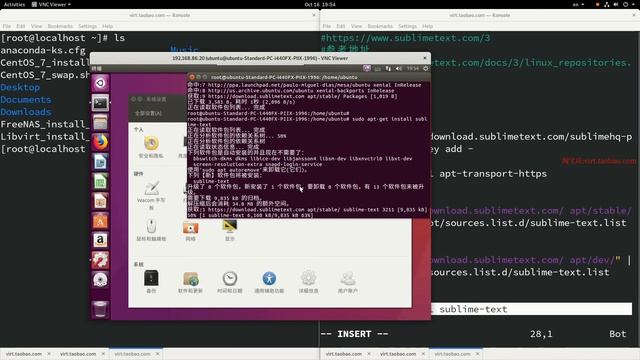640x360 pixels.
Task: Click the Oct 16 clock in top bar
Action: tap(320, 4)
